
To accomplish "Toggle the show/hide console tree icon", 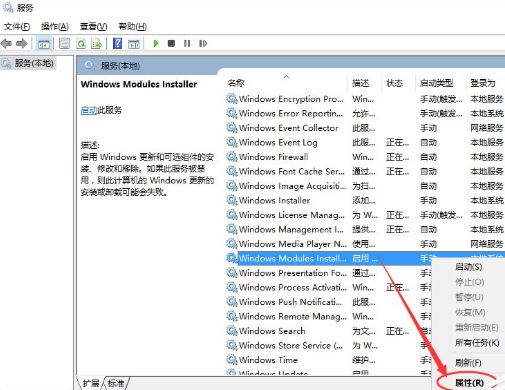I will tap(44, 43).
